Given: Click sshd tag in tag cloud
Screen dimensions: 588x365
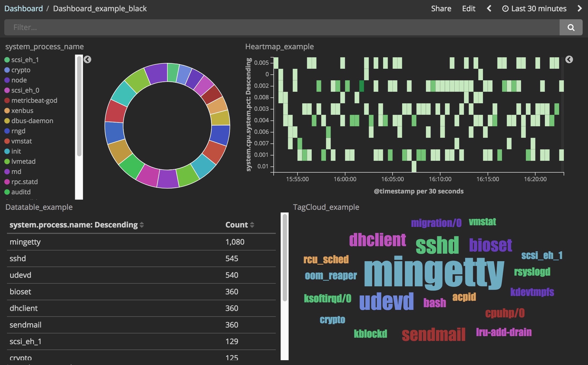Looking at the screenshot, I should coord(437,245).
